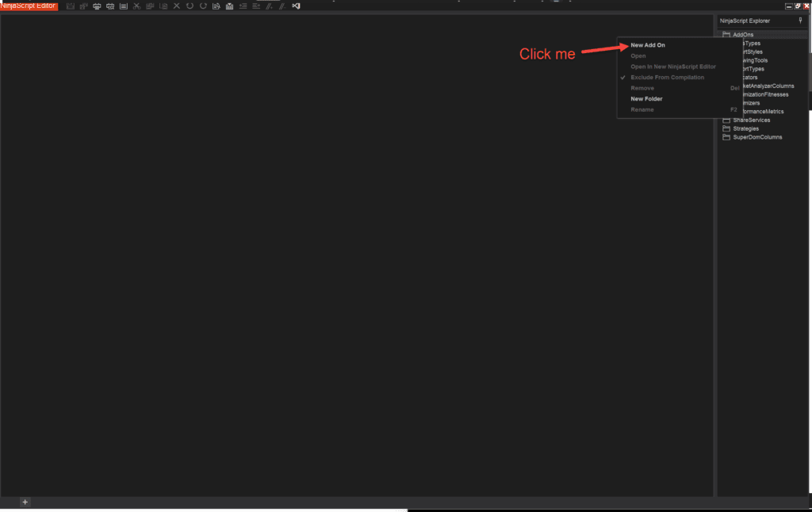Select the PerformanceMetrics folder
Screen dimensions: 812x512
point(762,112)
